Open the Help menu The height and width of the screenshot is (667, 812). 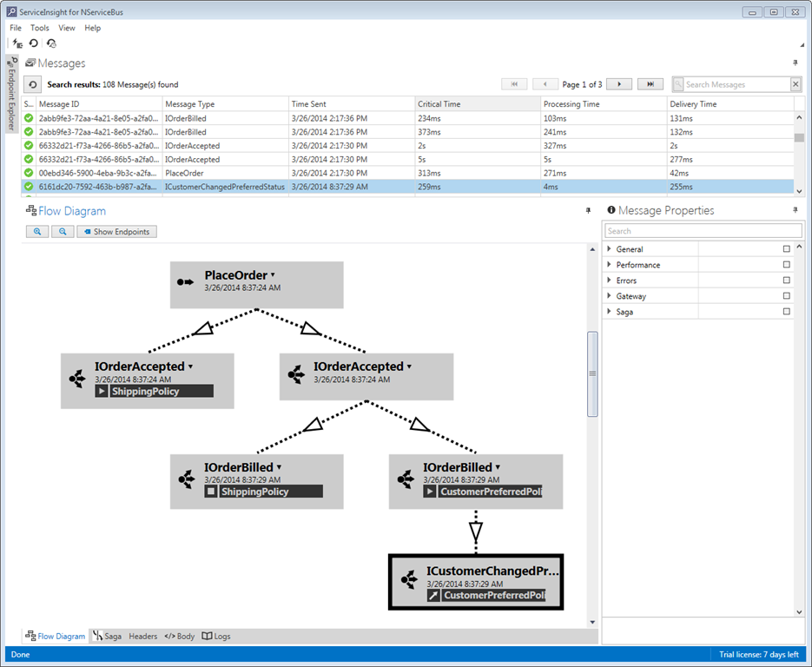[93, 28]
